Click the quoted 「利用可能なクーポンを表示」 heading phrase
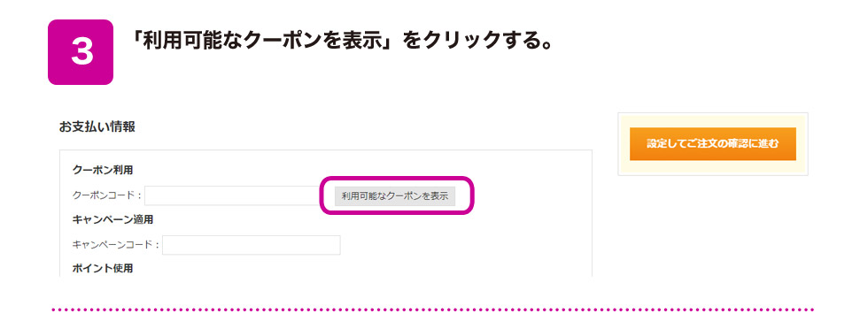 (263, 43)
